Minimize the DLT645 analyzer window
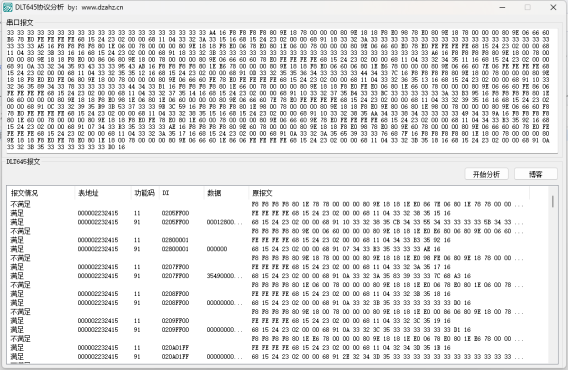Screen dimensions: 568x370 pyautogui.click(x=502, y=7)
